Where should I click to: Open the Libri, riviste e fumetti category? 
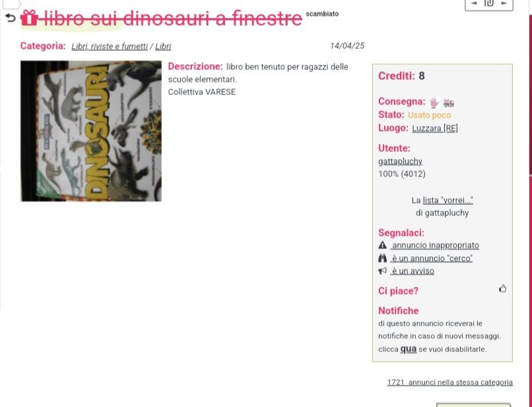[x=110, y=46]
